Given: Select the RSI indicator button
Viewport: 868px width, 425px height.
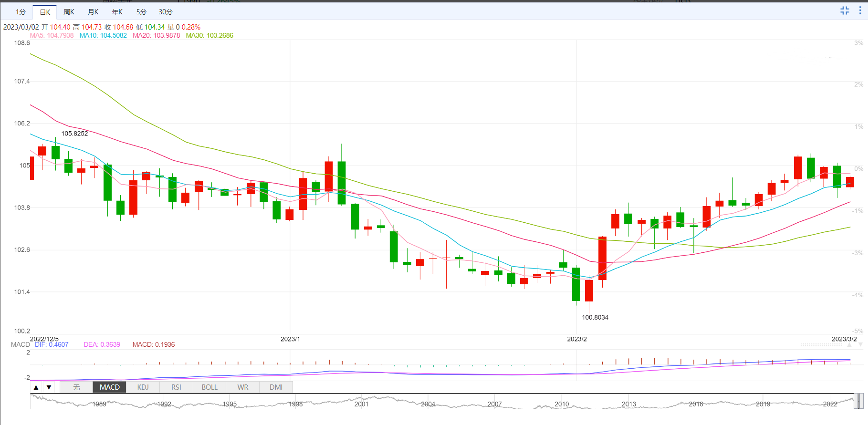Looking at the screenshot, I should pyautogui.click(x=176, y=387).
